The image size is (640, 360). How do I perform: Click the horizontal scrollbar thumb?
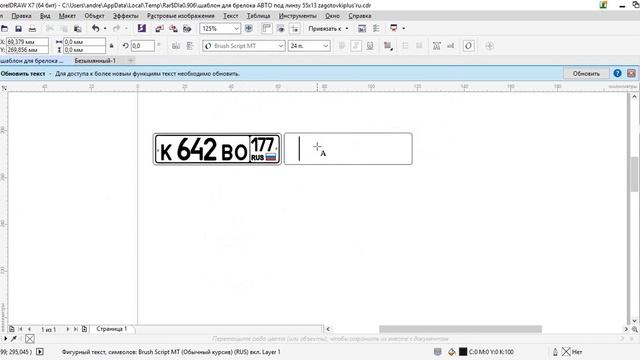click(x=460, y=329)
